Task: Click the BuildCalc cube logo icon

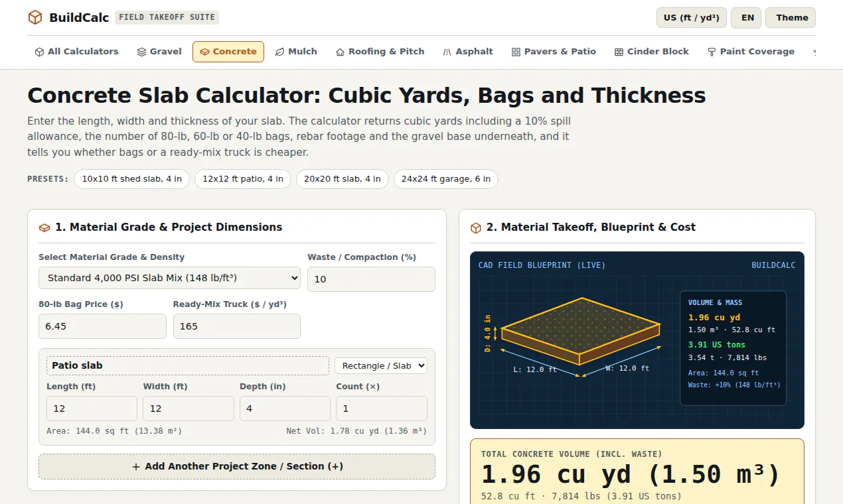Action: [x=35, y=17]
